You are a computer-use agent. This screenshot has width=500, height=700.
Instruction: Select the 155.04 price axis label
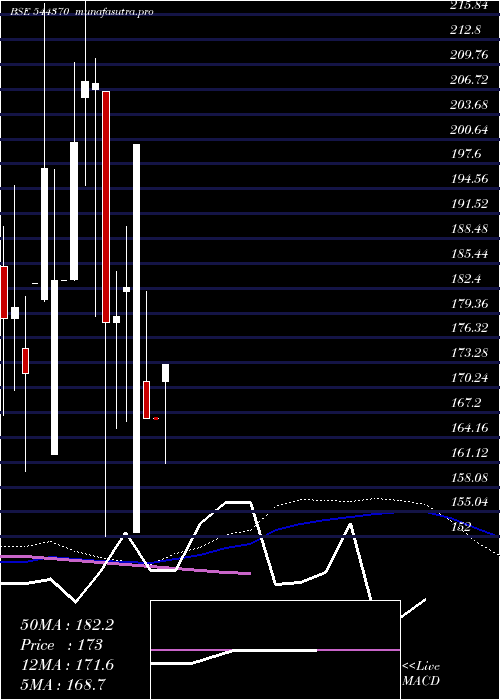click(471, 502)
